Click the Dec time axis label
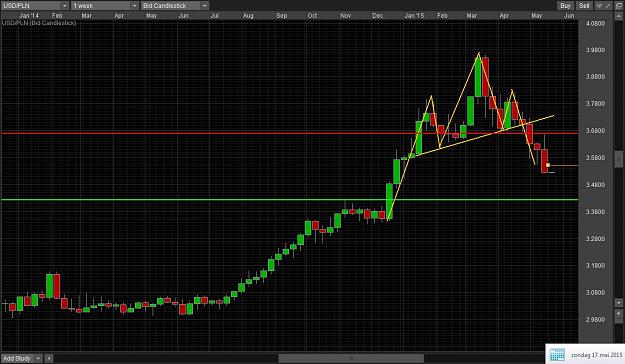 click(377, 16)
